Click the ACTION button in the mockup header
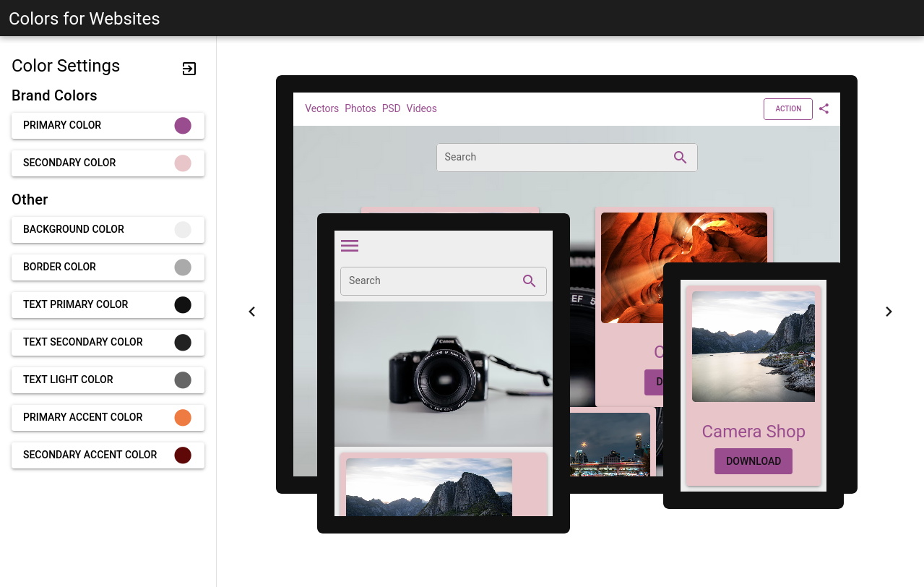This screenshot has height=587, width=924. (787, 108)
